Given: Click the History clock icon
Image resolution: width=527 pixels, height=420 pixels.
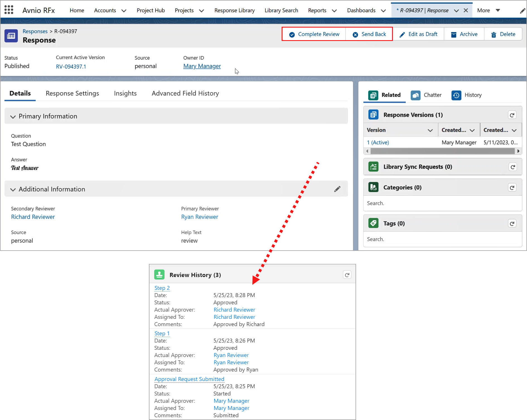Looking at the screenshot, I should pos(456,95).
